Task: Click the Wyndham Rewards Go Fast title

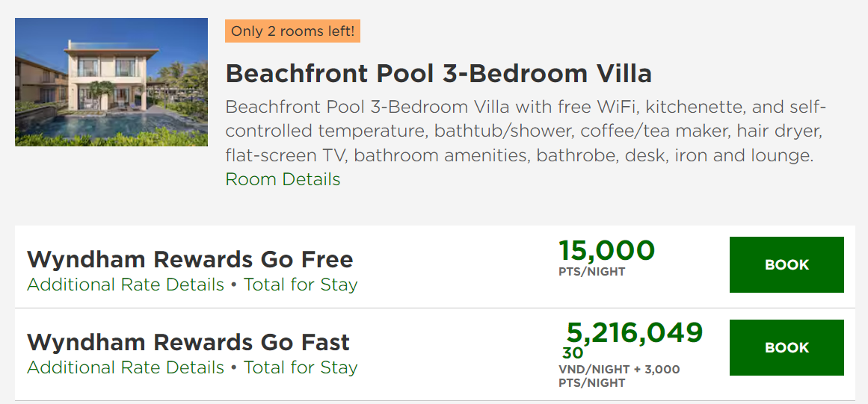Action: click(188, 342)
